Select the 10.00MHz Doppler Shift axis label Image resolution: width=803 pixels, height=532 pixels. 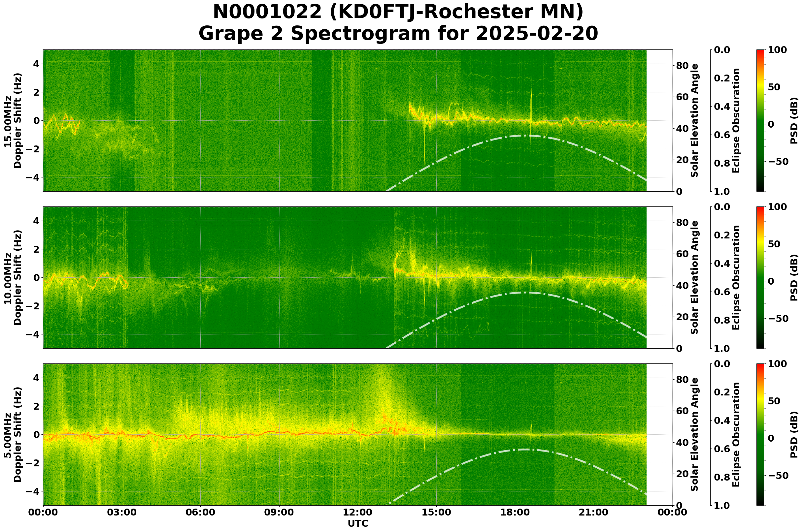pos(13,277)
